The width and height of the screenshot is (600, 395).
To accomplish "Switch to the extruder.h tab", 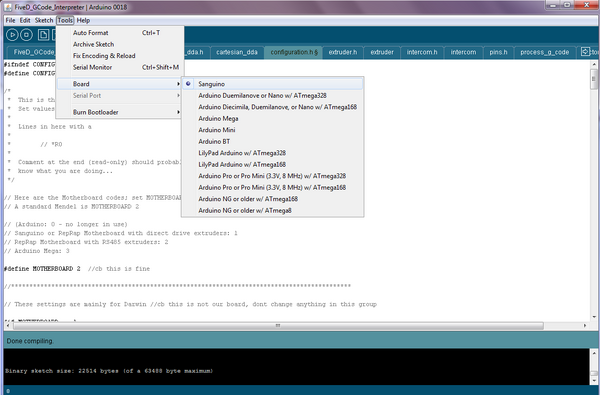I will 342,52.
